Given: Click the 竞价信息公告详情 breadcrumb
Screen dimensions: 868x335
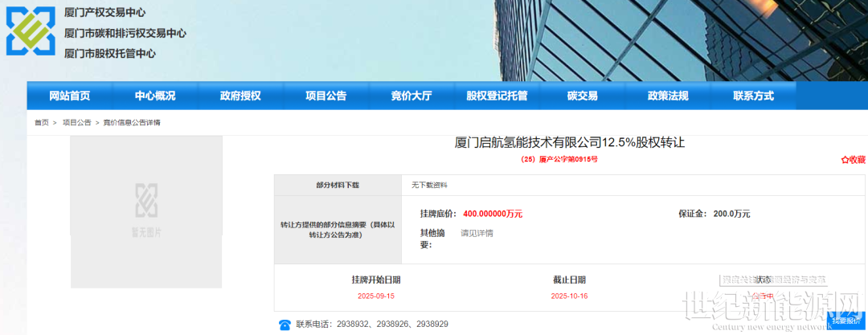Looking at the screenshot, I should pos(132,123).
